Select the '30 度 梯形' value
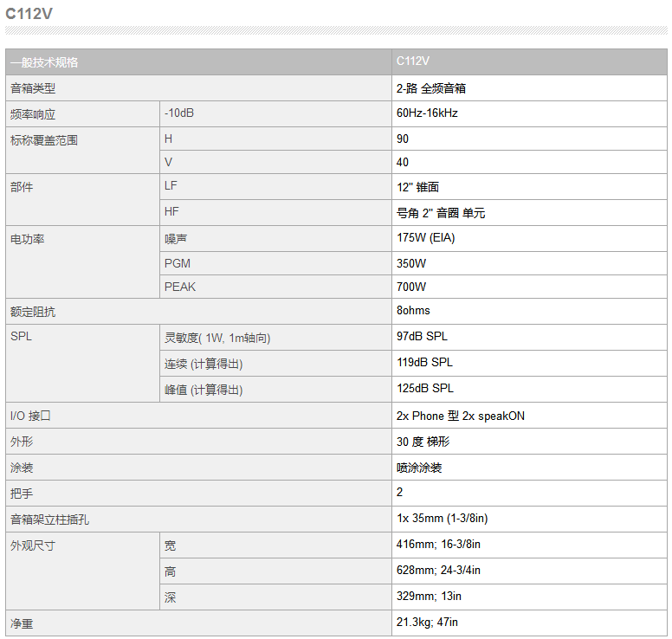The width and height of the screenshot is (672, 639). coord(423,442)
